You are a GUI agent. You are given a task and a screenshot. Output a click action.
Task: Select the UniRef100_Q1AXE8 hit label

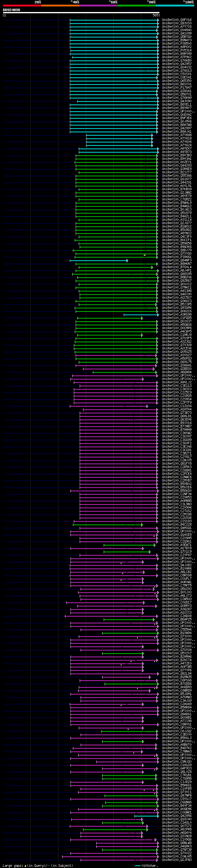pyautogui.click(x=177, y=535)
